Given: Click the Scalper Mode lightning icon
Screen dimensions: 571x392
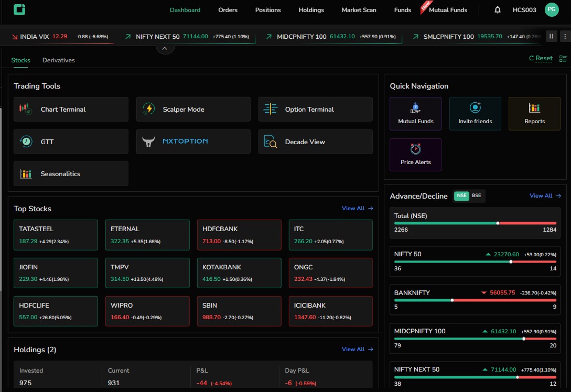Looking at the screenshot, I should [x=148, y=109].
